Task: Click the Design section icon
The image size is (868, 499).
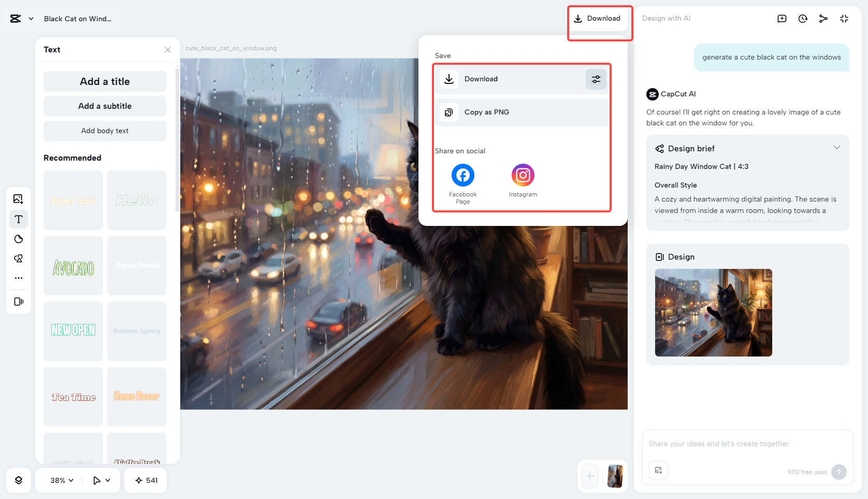Action: point(660,257)
